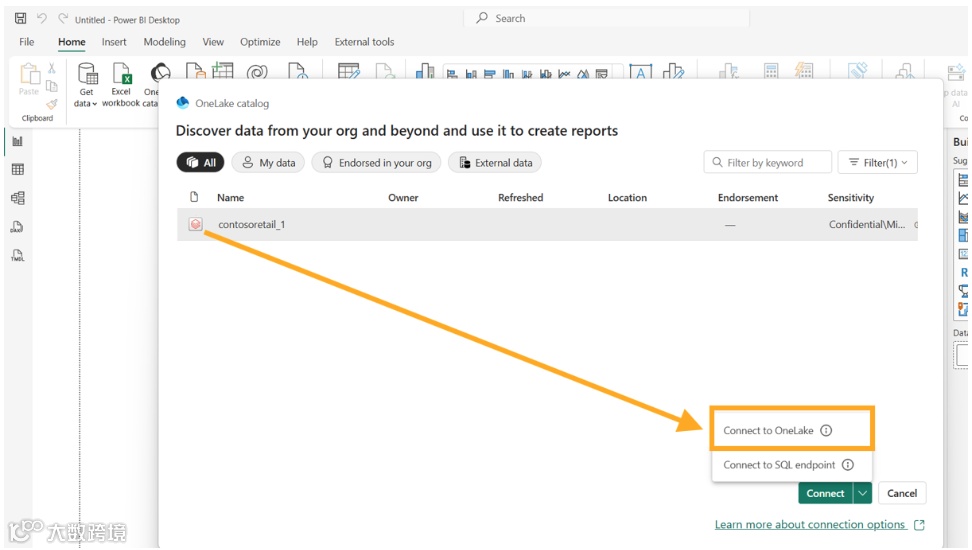Click the green Connect button

click(x=825, y=494)
